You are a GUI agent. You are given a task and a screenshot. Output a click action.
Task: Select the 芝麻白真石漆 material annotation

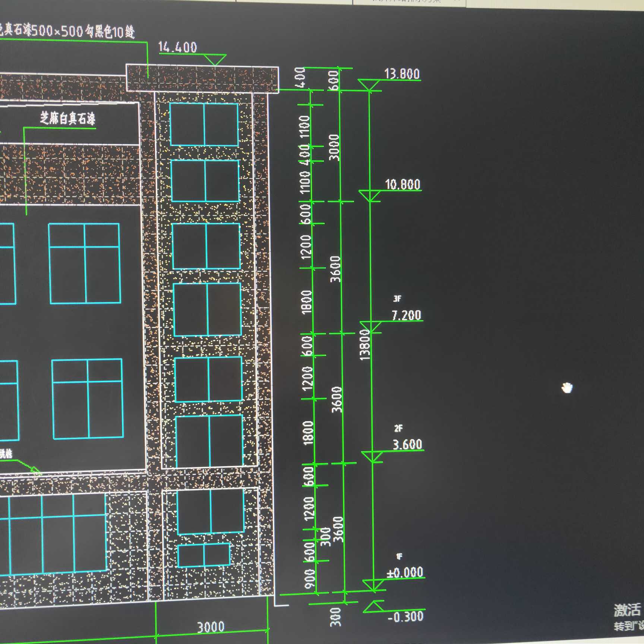68,118
